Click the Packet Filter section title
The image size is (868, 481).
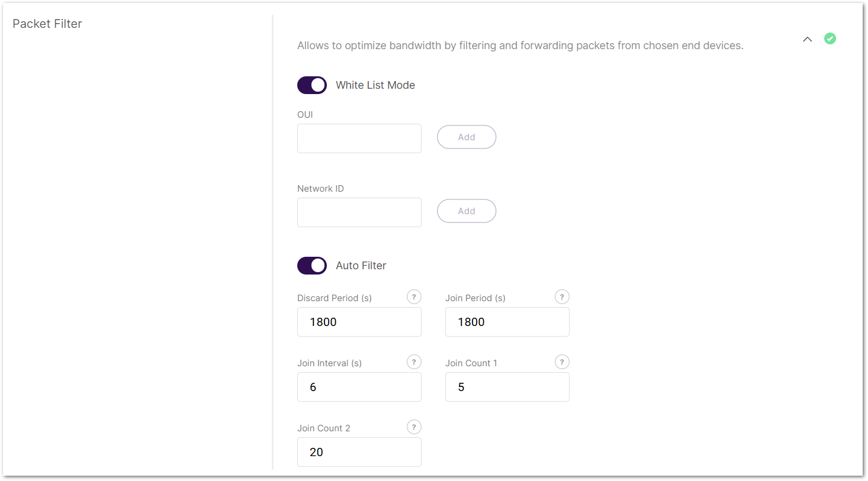(x=47, y=24)
